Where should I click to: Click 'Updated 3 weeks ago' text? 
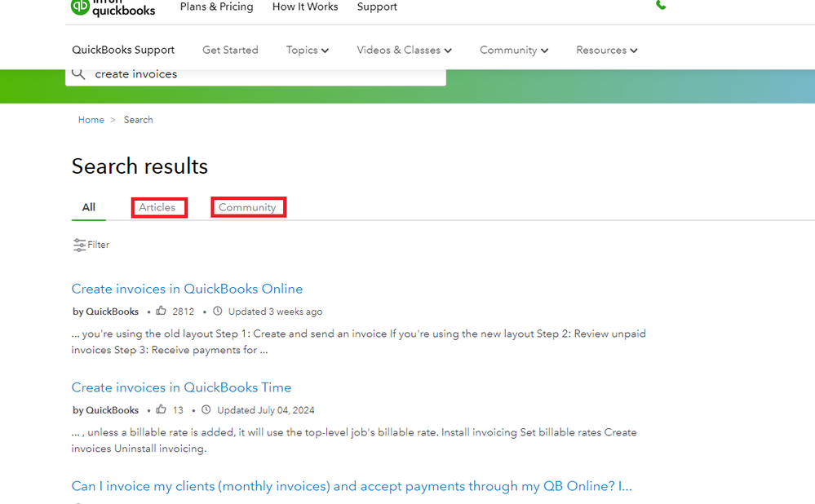point(276,312)
